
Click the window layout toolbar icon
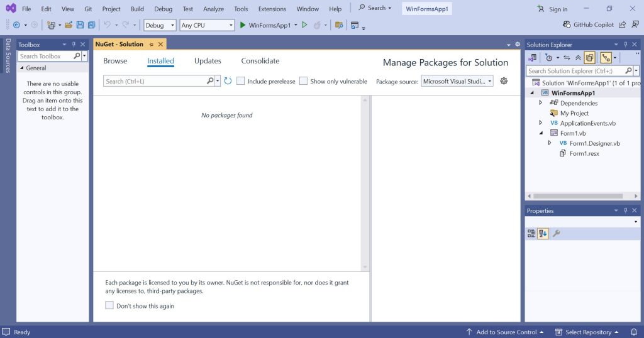(355, 25)
